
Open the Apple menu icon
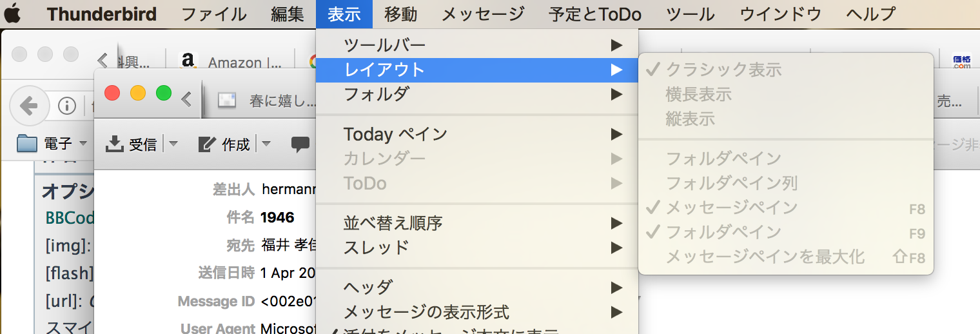click(12, 14)
